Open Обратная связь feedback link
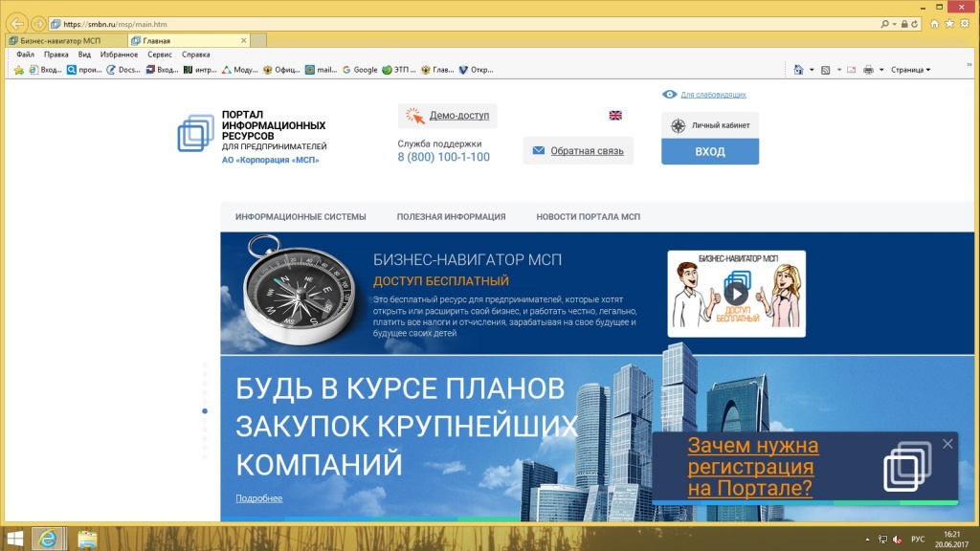The height and width of the screenshot is (551, 980). pos(578,150)
